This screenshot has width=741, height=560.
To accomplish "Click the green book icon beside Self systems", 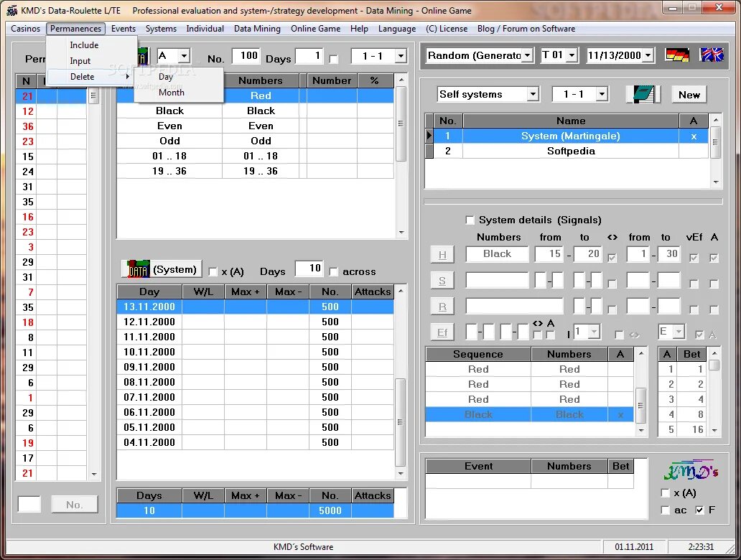I will point(643,94).
